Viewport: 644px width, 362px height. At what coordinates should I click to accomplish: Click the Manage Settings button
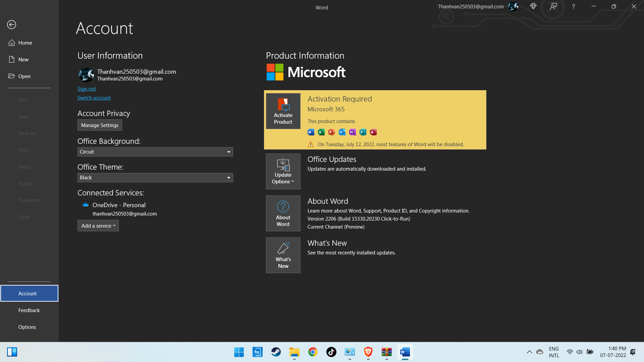pos(100,125)
